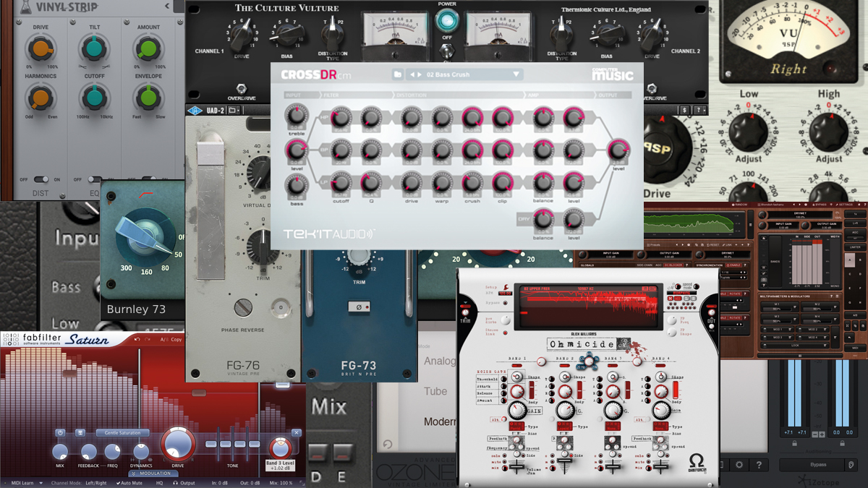This screenshot has height=488, width=868.
Task: Open the Channel Mode Left/Right menu
Action: [95, 483]
